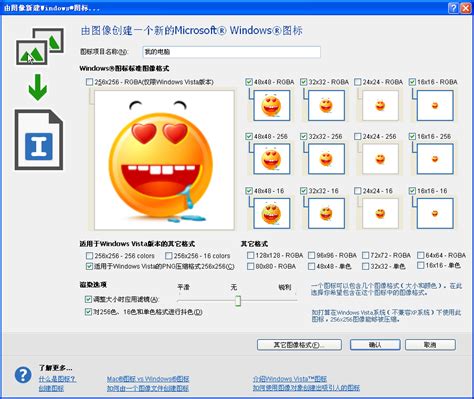Viewport: 474px width, 399px height.
Task: Click the 32x32 RGBA preview thumbnail
Action: coord(326,106)
